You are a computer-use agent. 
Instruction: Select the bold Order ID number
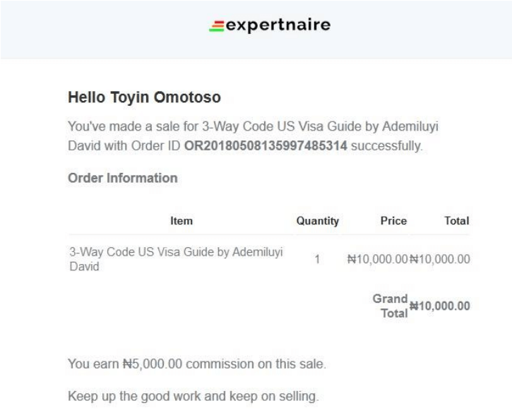266,147
